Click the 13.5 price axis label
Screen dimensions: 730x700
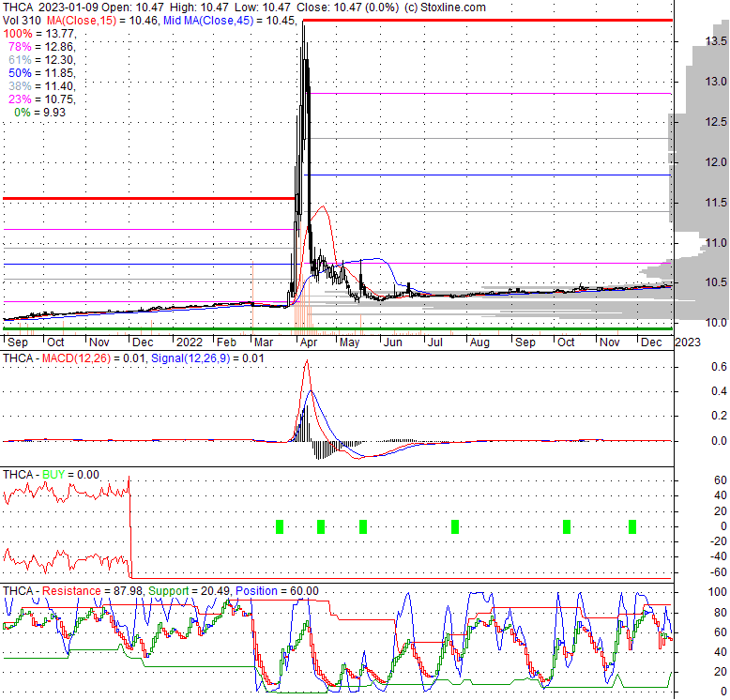tap(716, 41)
